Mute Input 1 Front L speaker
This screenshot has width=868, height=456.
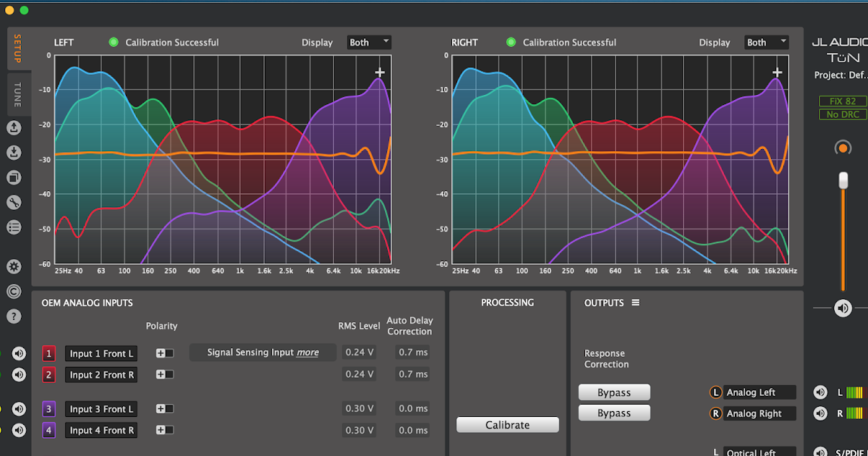pos(19,353)
